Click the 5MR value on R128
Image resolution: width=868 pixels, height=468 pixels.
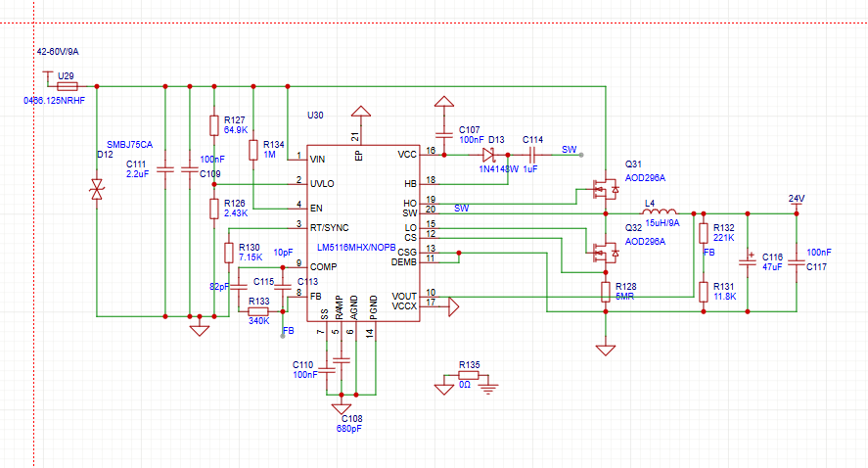coord(624,297)
